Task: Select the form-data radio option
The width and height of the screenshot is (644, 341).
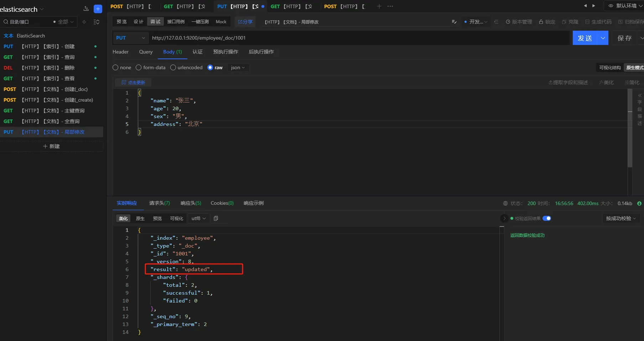Action: pos(139,67)
